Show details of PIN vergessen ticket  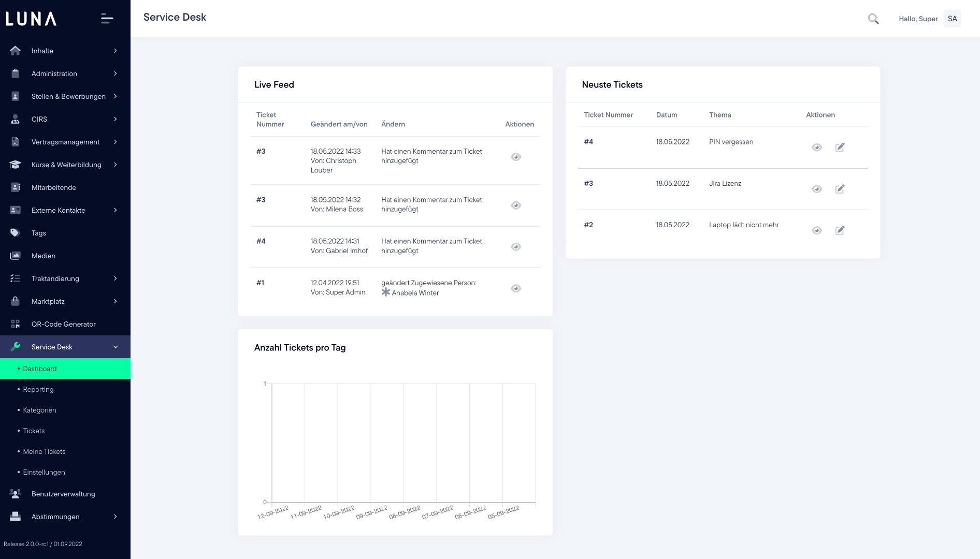coord(816,148)
